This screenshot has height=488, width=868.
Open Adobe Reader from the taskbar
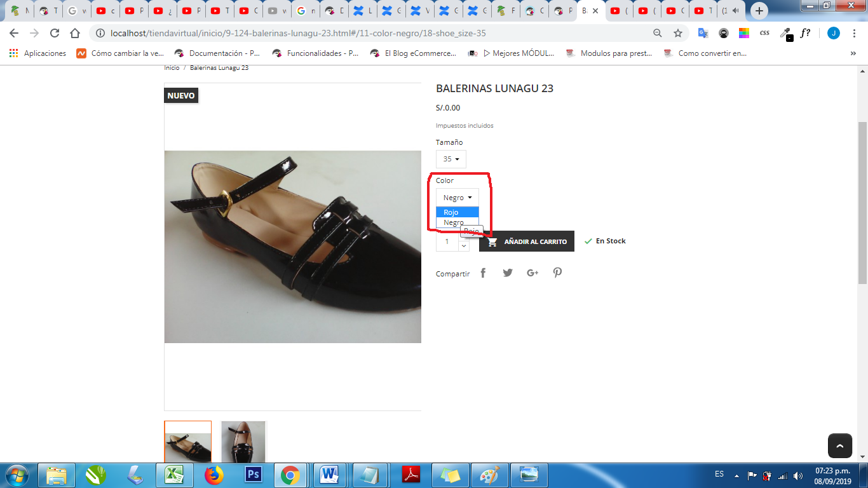(412, 475)
